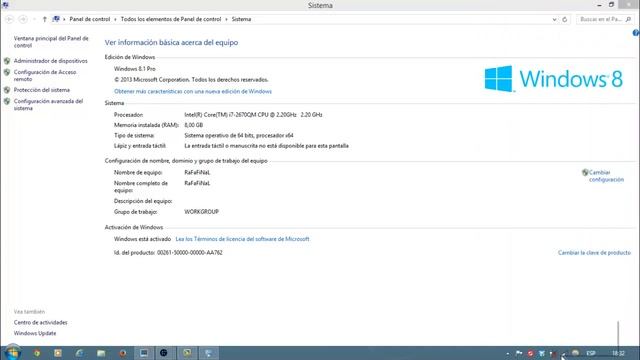Select Todos los elementos de Panel de control breadcrumb
Viewport: 640px width, 360px height.
[171, 19]
